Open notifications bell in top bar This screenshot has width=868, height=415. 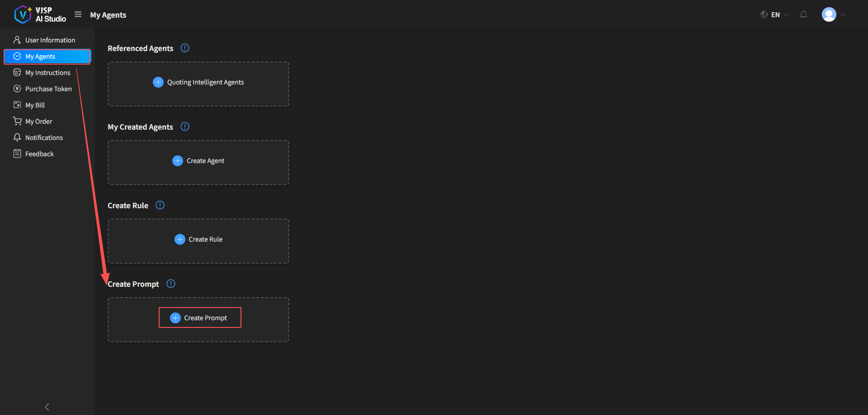point(803,14)
